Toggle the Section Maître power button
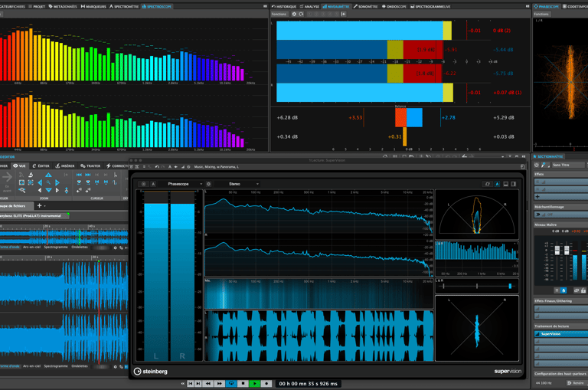The image size is (588, 390). tap(537, 165)
